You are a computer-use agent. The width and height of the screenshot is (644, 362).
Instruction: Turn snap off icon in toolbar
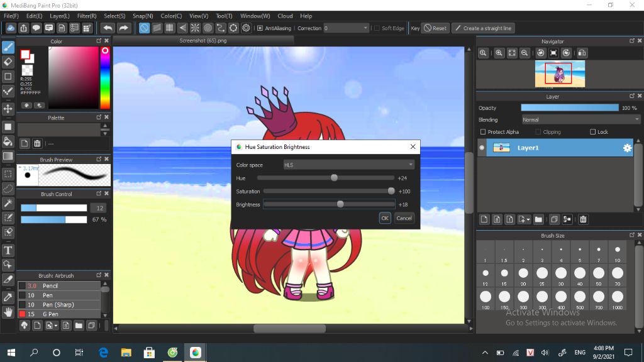pos(144,28)
